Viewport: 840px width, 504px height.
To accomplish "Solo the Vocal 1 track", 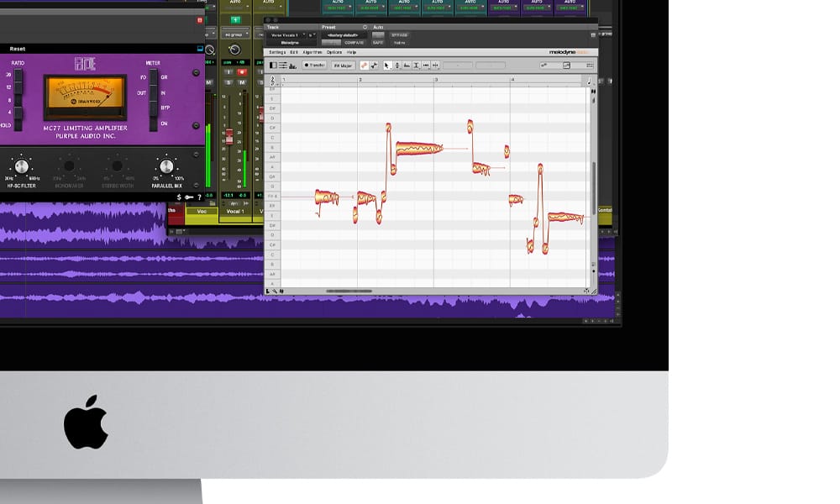I will pyautogui.click(x=229, y=82).
